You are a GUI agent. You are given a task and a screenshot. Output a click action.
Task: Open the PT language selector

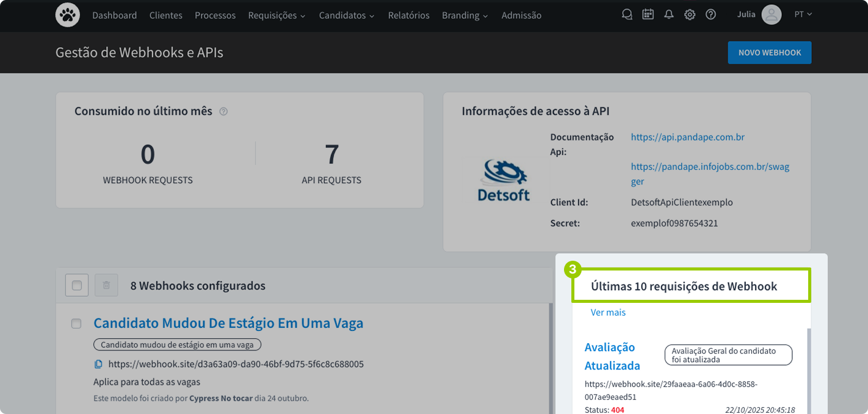[x=803, y=15]
